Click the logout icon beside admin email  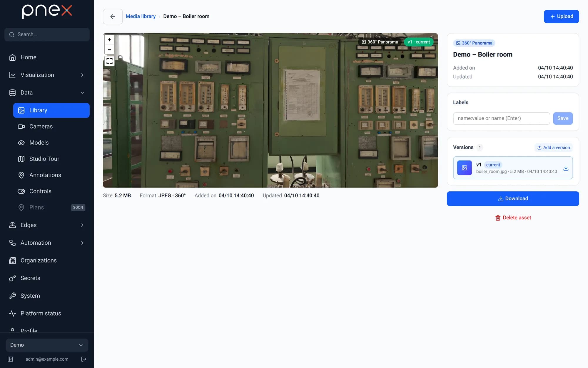(x=83, y=359)
